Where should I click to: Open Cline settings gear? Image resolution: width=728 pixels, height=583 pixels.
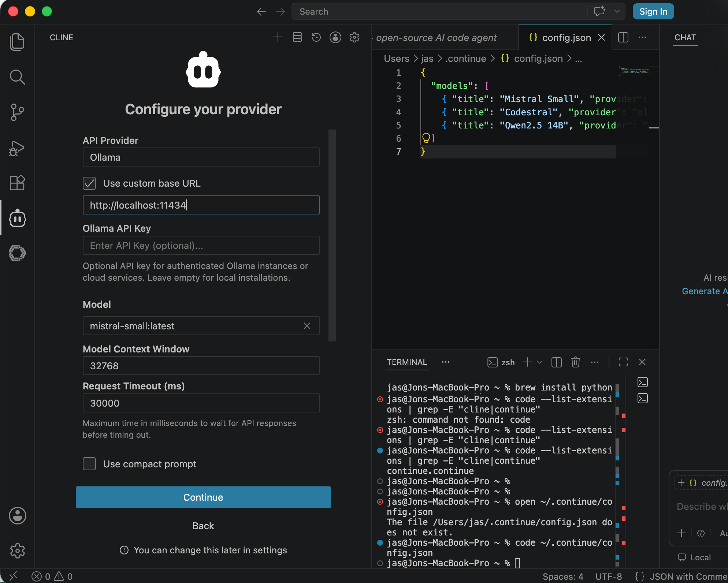coord(354,37)
